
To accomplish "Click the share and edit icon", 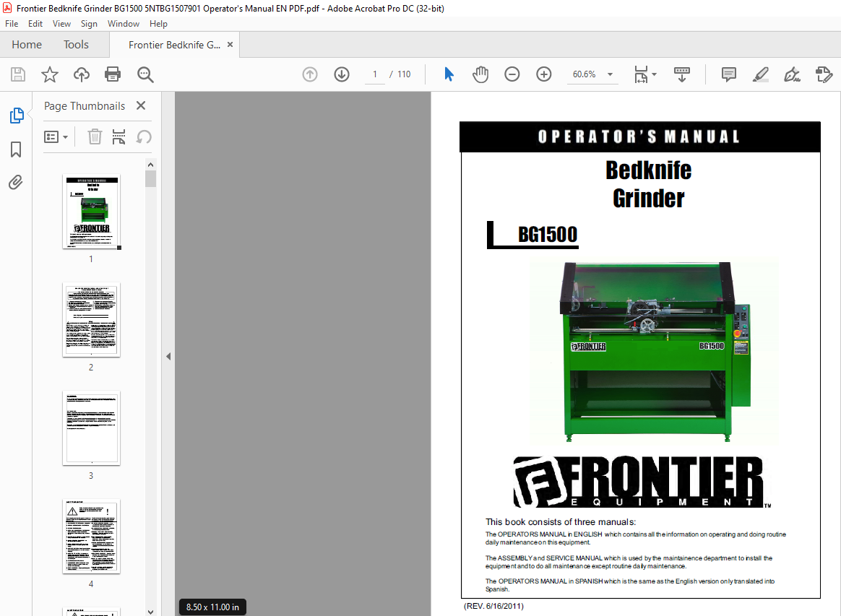I will [824, 74].
